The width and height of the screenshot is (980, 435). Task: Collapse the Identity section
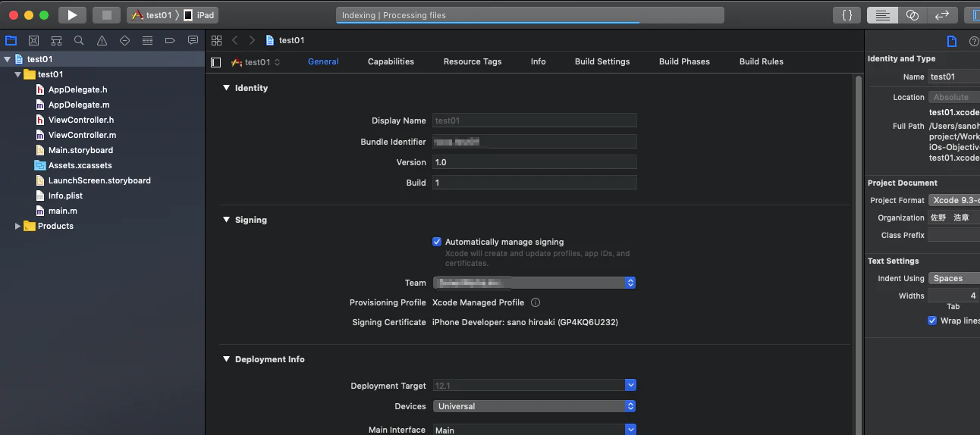click(226, 88)
